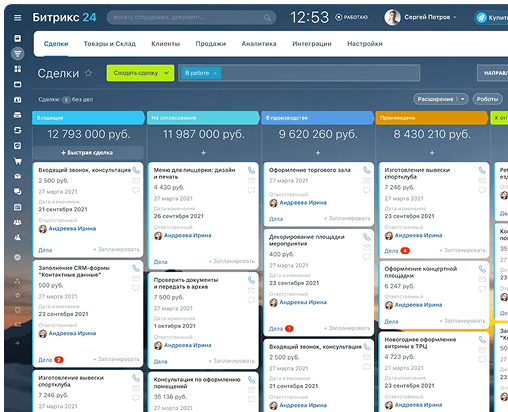This screenshot has height=412, width=508.
Task: Click the magnifier icon in search bar
Action: click(267, 18)
